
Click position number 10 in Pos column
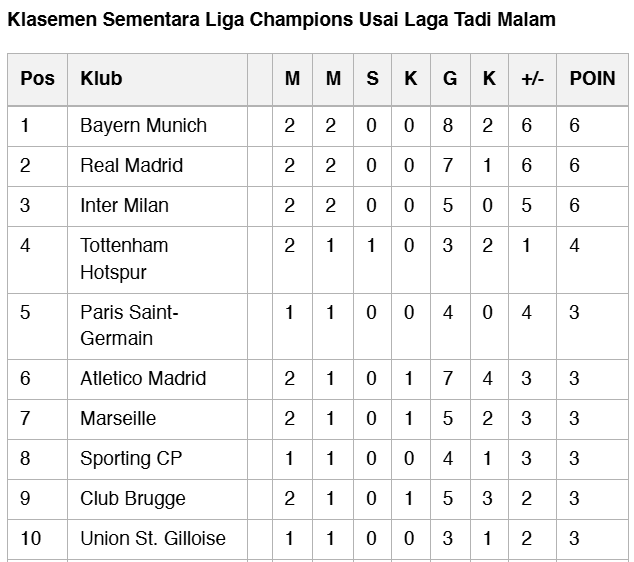click(31, 538)
